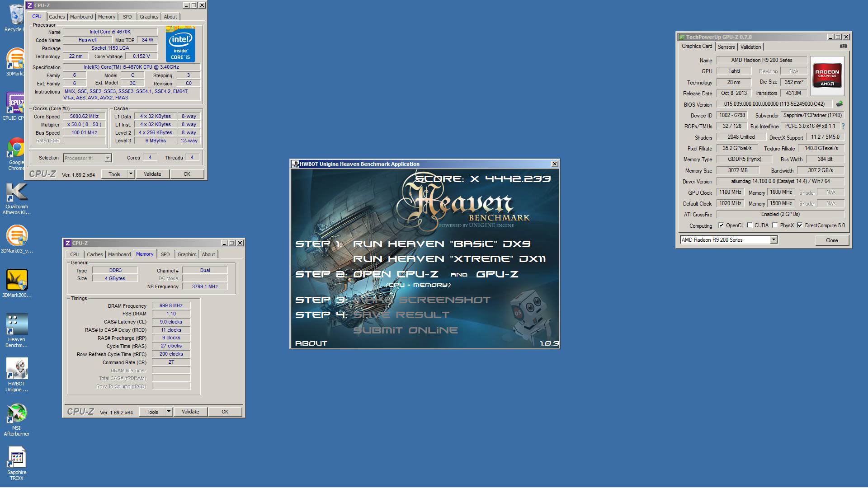Click the GPU-Z title bar app icon
The width and height of the screenshot is (868, 488).
click(x=682, y=37)
